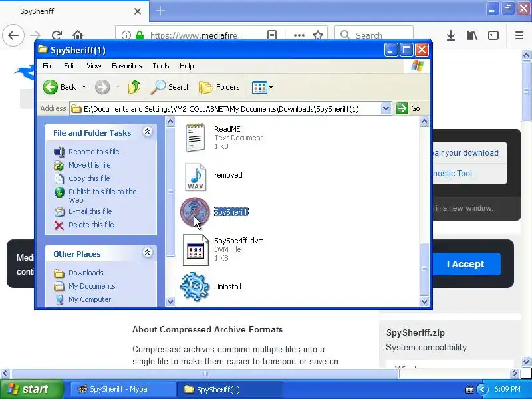
Task: Reload the page in Mypal browser
Action: (x=57, y=35)
